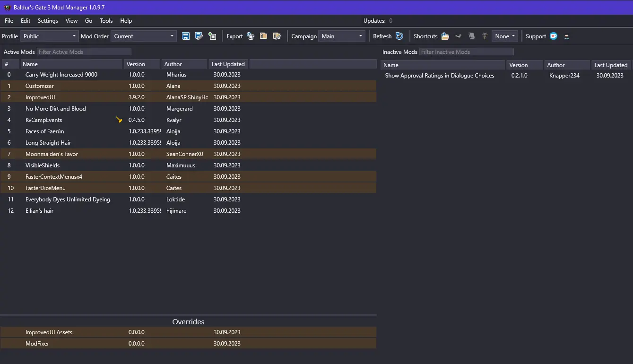The width and height of the screenshot is (633, 364).
Task: Click the circular Refresh arrow icon
Action: [x=399, y=36]
